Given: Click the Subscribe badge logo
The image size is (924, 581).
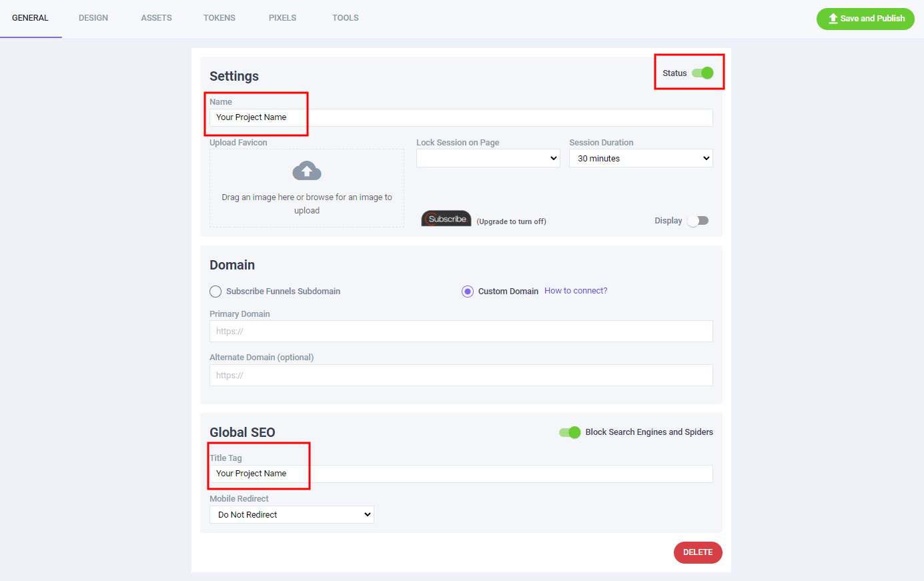Looking at the screenshot, I should (446, 219).
